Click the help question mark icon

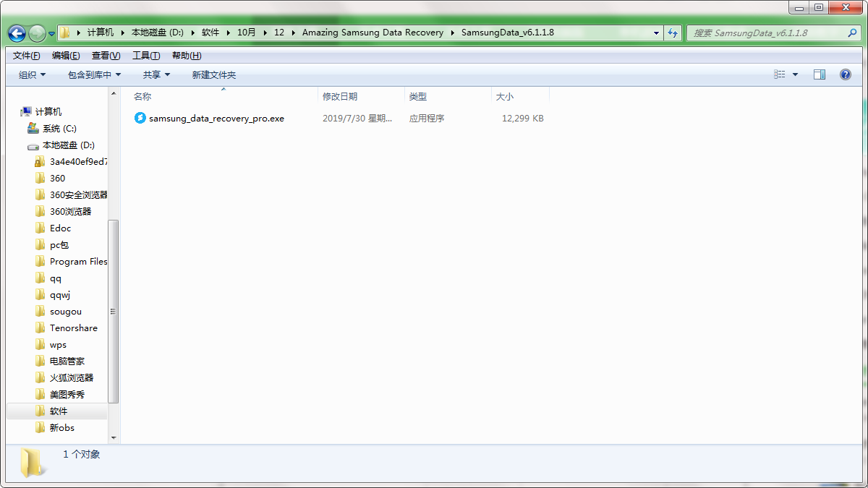[845, 74]
